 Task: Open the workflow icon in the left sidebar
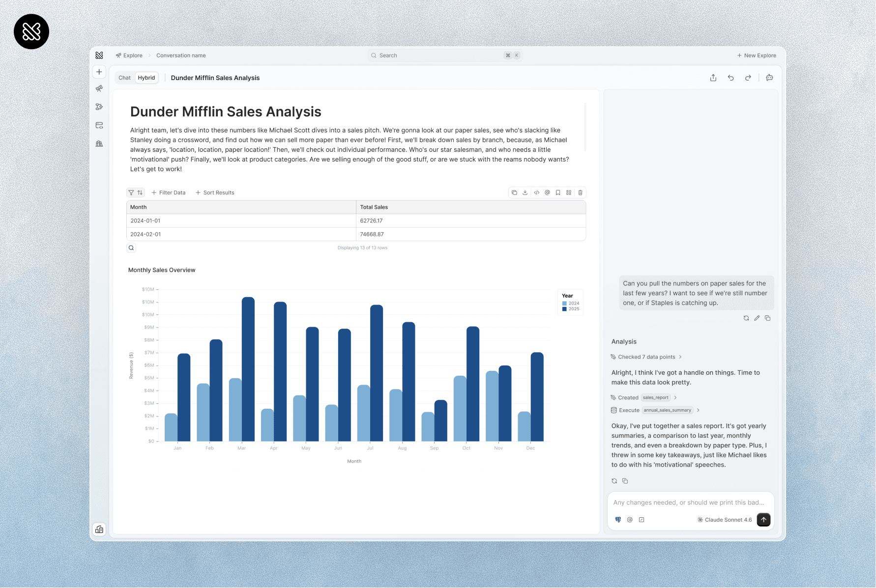(x=99, y=107)
